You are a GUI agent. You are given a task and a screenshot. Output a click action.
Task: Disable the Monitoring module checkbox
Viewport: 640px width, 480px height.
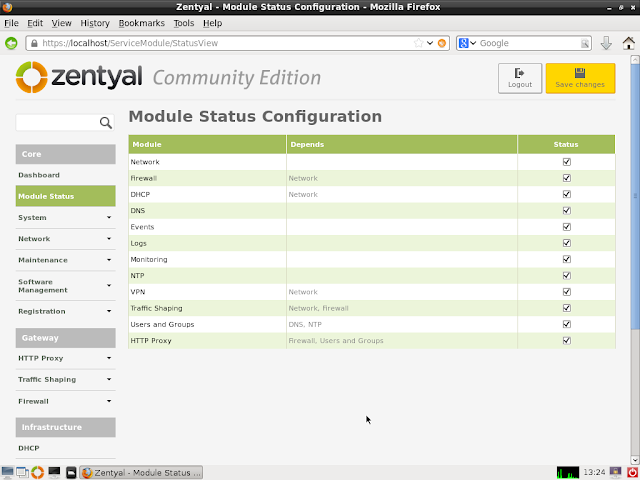coord(567,259)
